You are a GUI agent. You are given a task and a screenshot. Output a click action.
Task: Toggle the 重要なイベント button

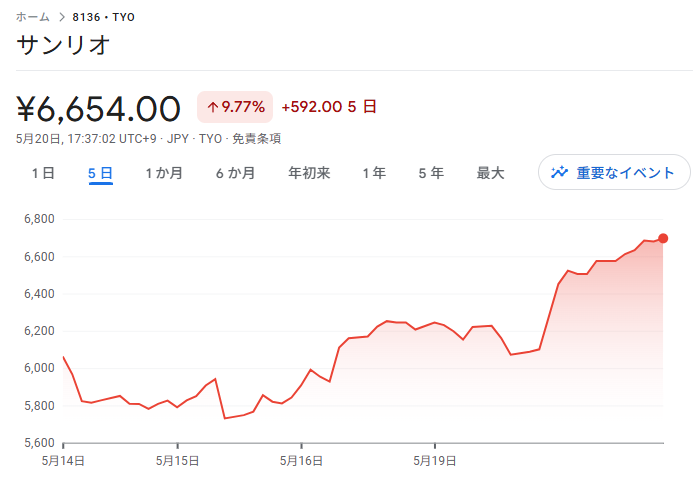click(614, 172)
